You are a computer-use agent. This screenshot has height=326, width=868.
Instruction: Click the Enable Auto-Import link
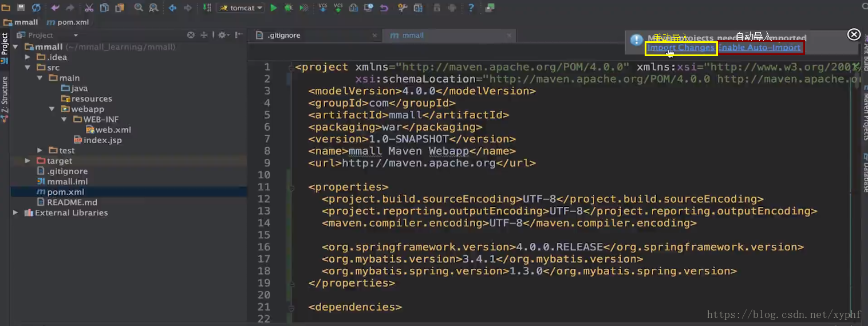click(x=760, y=48)
